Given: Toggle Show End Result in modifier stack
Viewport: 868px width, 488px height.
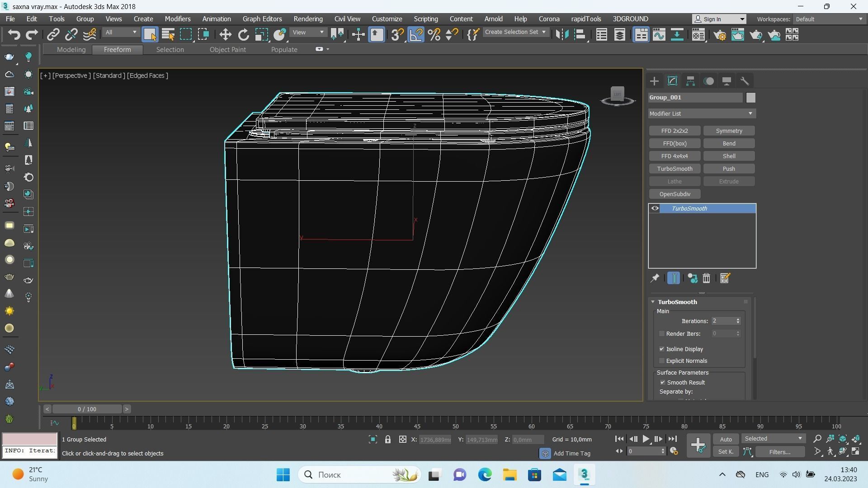Looking at the screenshot, I should pyautogui.click(x=673, y=278).
